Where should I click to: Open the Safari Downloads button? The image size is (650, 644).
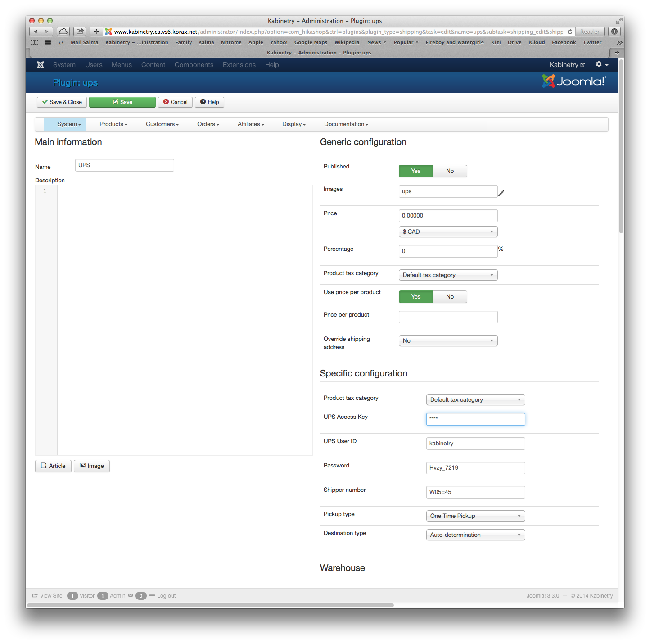pos(614,32)
